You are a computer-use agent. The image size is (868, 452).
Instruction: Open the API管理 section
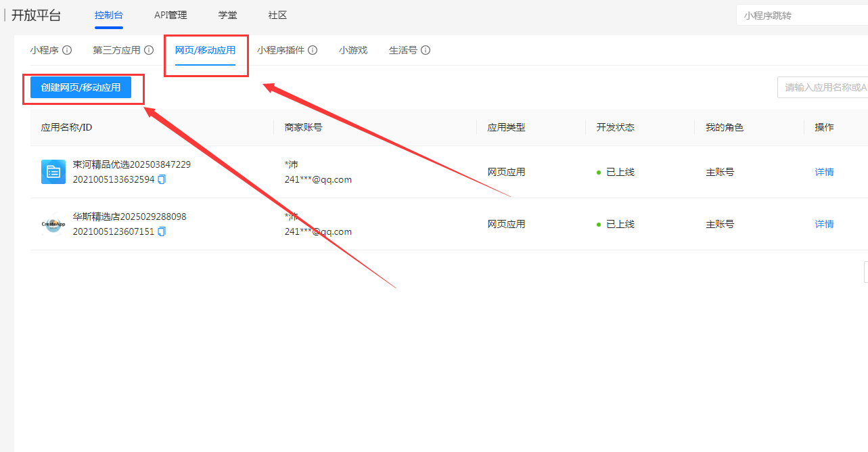[x=170, y=15]
